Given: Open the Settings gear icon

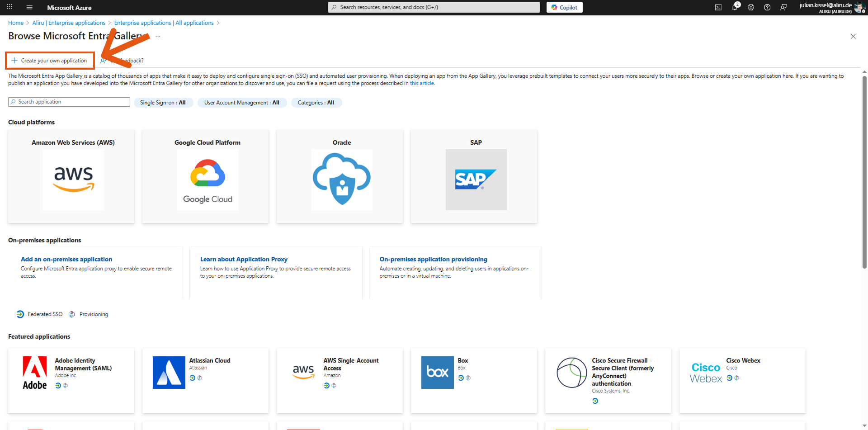Looking at the screenshot, I should pos(751,7).
